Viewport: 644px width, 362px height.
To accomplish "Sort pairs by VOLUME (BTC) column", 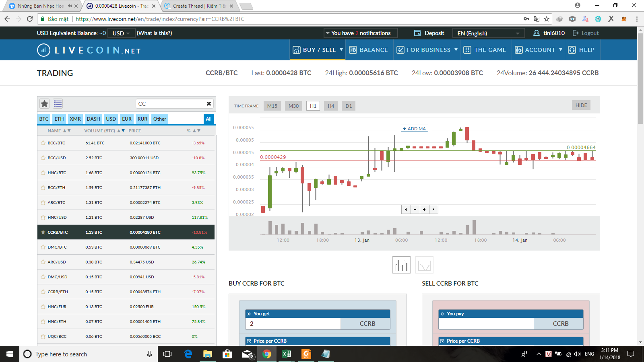I will coord(104,131).
